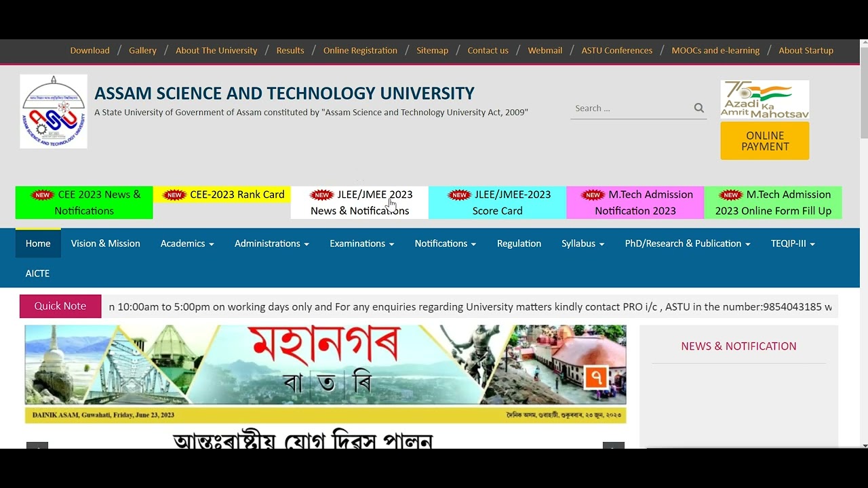Open the Online Registration link
The height and width of the screenshot is (488, 868).
(360, 50)
